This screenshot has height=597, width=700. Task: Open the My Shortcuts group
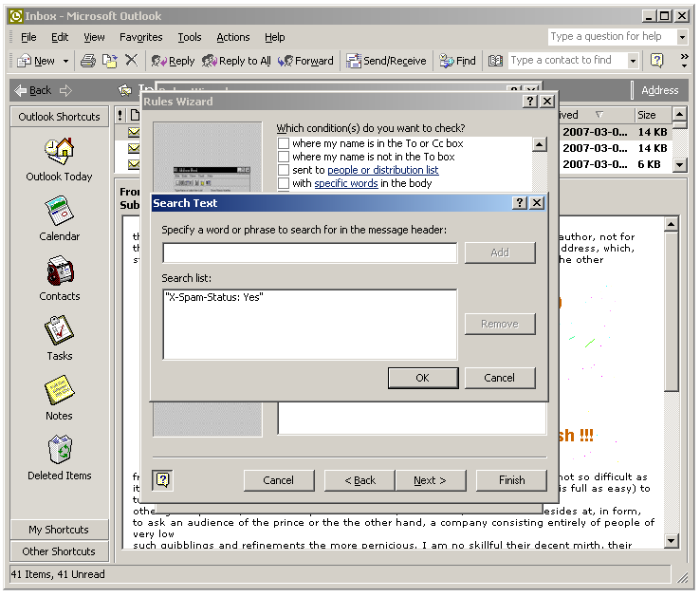pos(60,530)
